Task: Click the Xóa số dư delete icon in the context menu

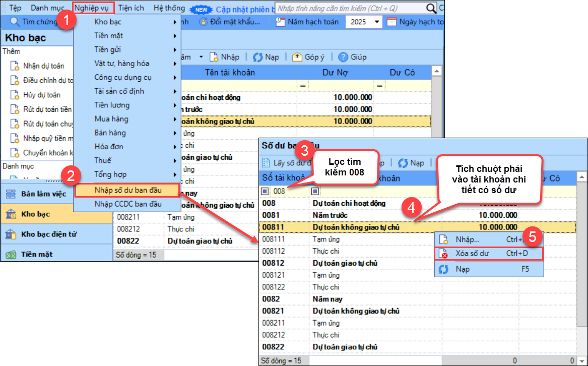Action: click(x=444, y=254)
